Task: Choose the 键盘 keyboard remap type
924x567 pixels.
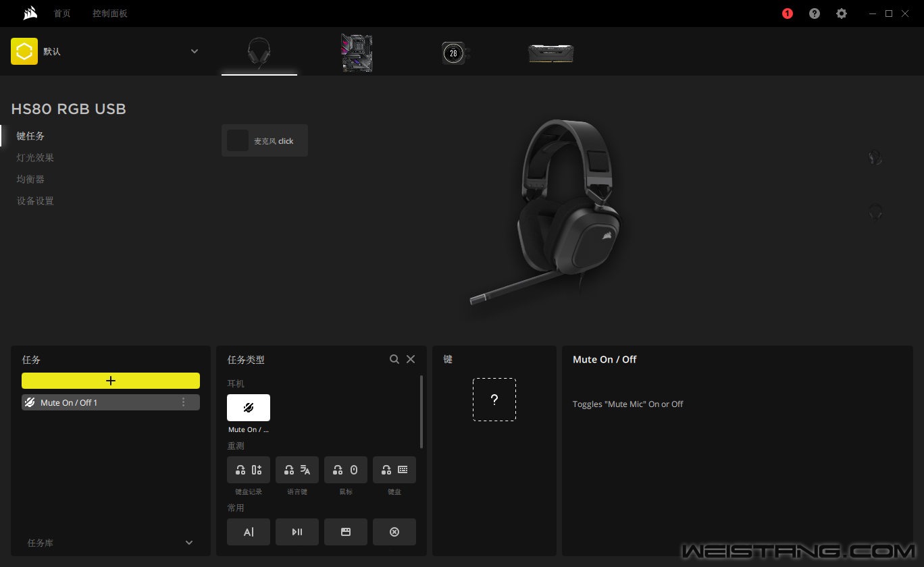Action: pos(394,470)
